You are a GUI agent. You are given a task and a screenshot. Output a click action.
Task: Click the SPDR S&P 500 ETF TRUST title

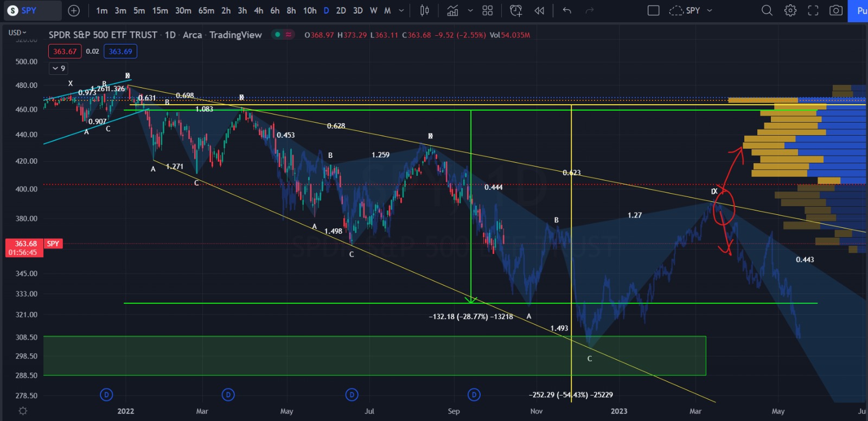coord(103,35)
